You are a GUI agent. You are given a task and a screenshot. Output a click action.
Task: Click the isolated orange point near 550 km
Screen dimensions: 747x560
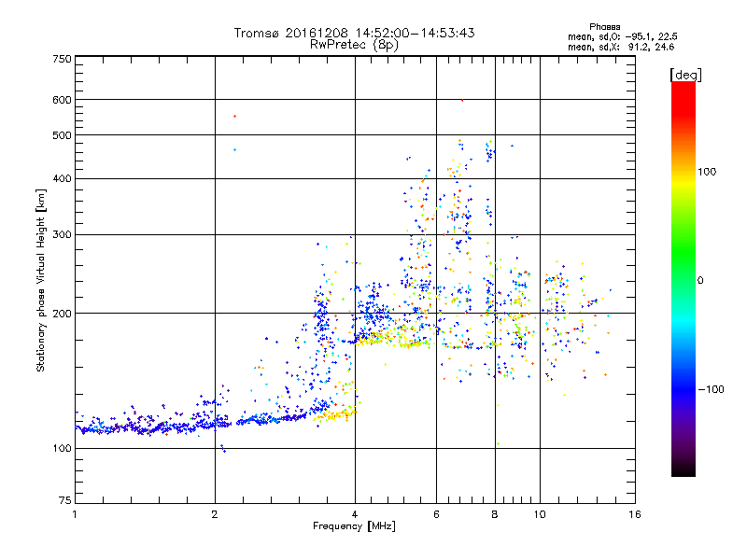234,116
